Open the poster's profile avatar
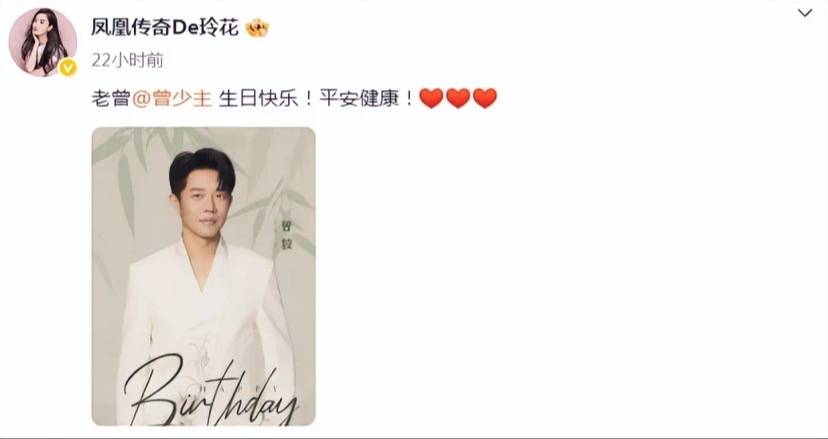The height and width of the screenshot is (439, 828). (43, 42)
